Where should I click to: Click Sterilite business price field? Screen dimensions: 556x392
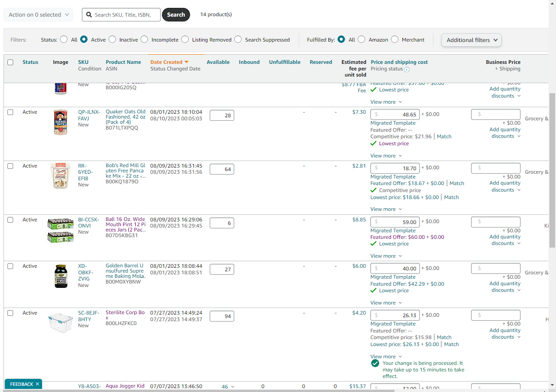pos(496,315)
